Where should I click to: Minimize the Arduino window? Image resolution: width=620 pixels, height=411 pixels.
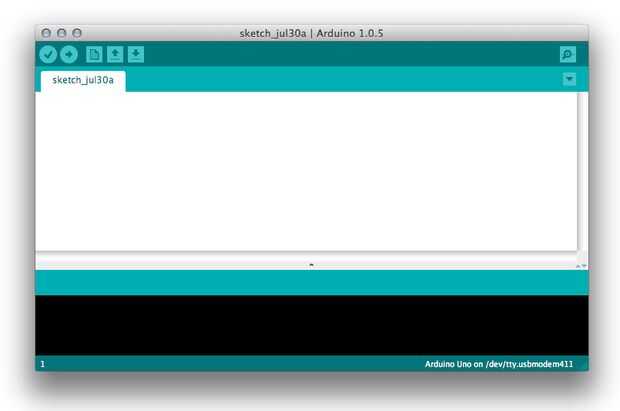click(x=62, y=33)
